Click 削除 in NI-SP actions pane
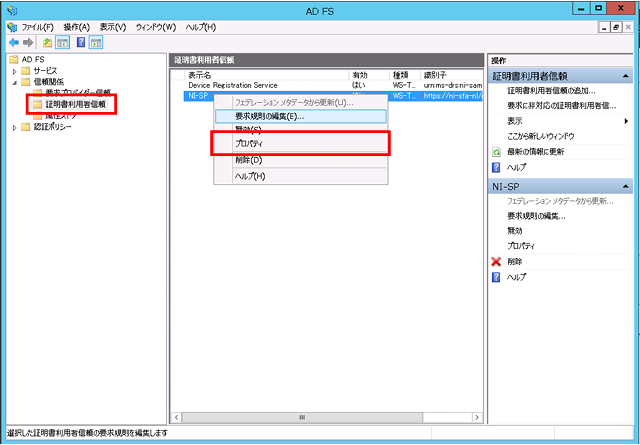 click(514, 262)
